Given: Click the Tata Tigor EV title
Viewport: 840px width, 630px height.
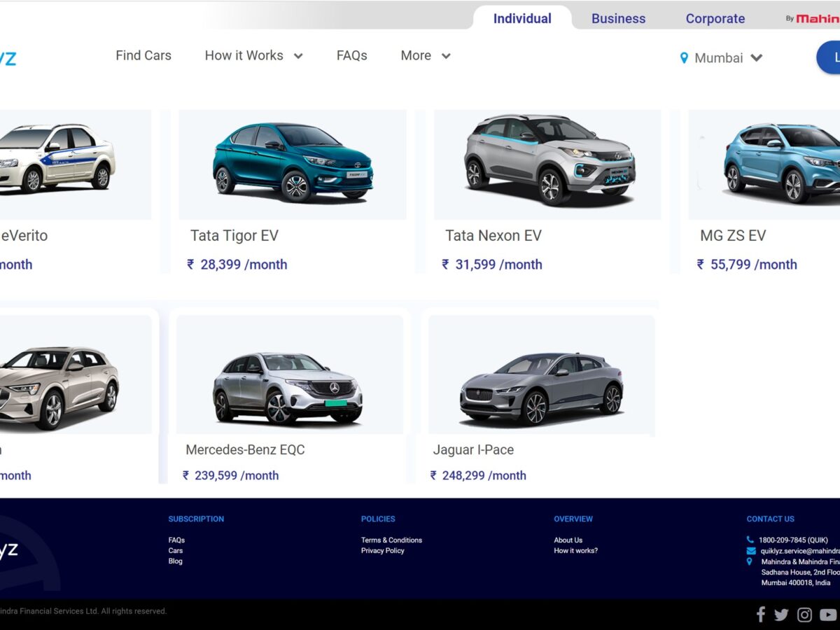Looking at the screenshot, I should tap(234, 236).
